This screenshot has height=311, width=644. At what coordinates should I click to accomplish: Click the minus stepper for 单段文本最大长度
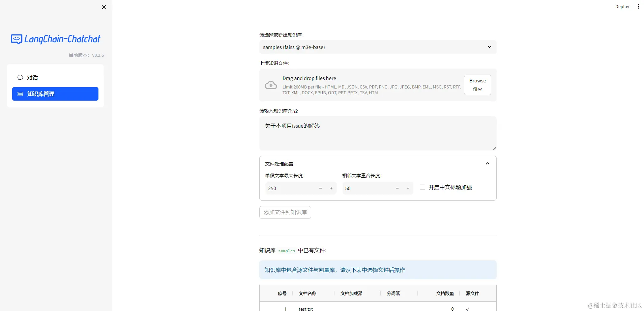point(320,188)
